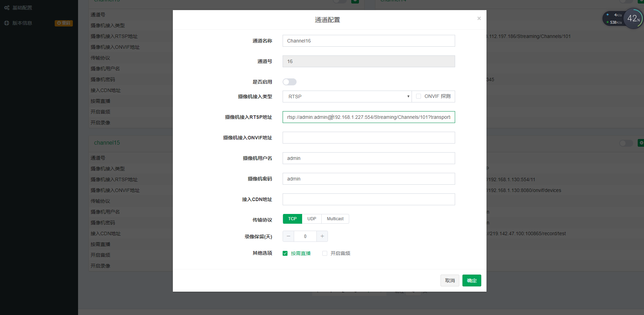Check the ONVIF 探测 checkbox
644x315 pixels.
419,96
